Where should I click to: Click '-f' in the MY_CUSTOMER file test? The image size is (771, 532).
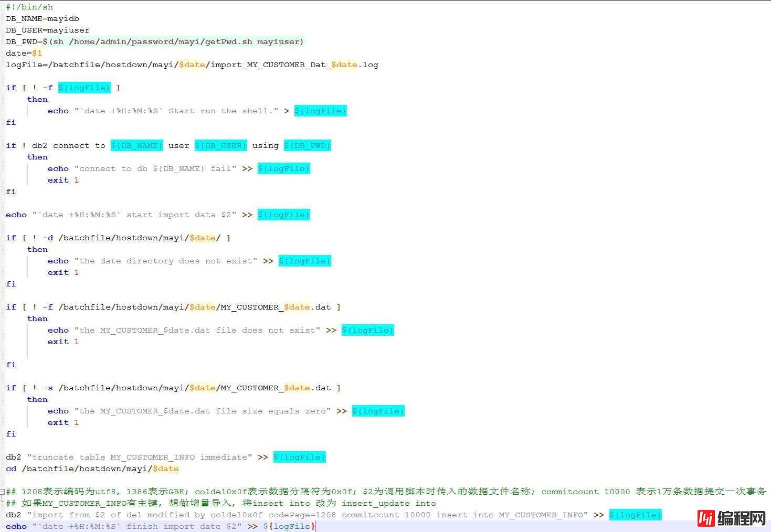(48, 307)
